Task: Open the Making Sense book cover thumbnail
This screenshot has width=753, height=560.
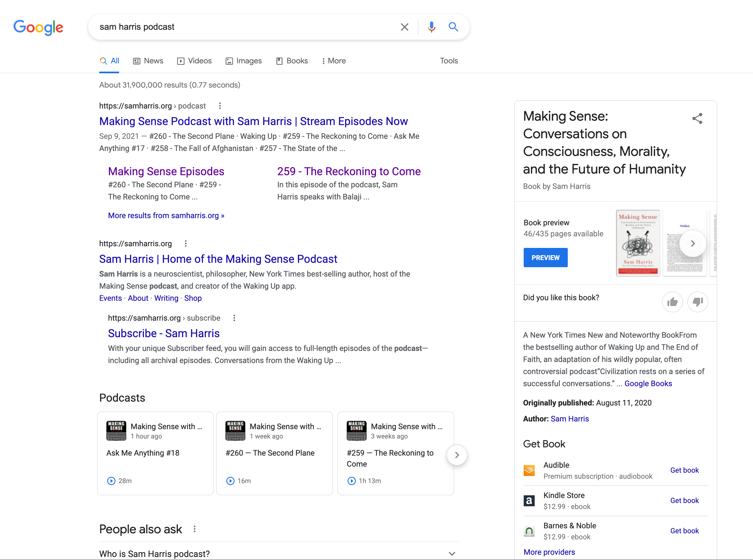Action: (x=638, y=243)
